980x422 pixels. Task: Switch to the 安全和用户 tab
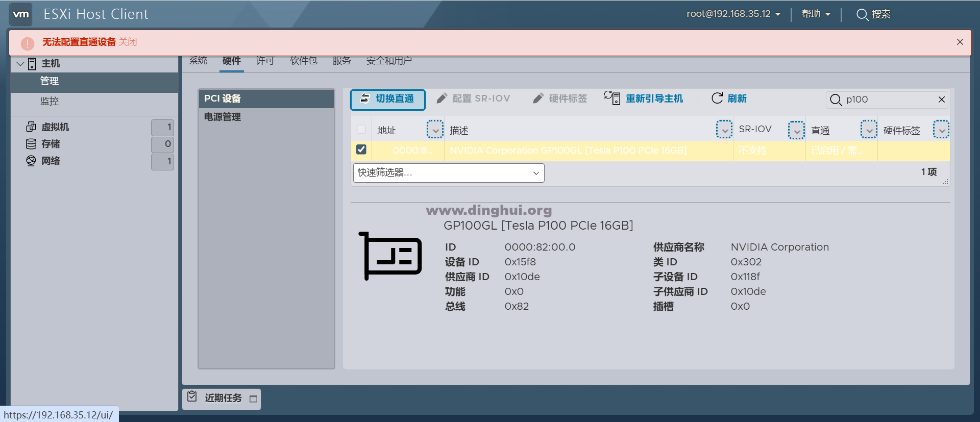tap(389, 61)
